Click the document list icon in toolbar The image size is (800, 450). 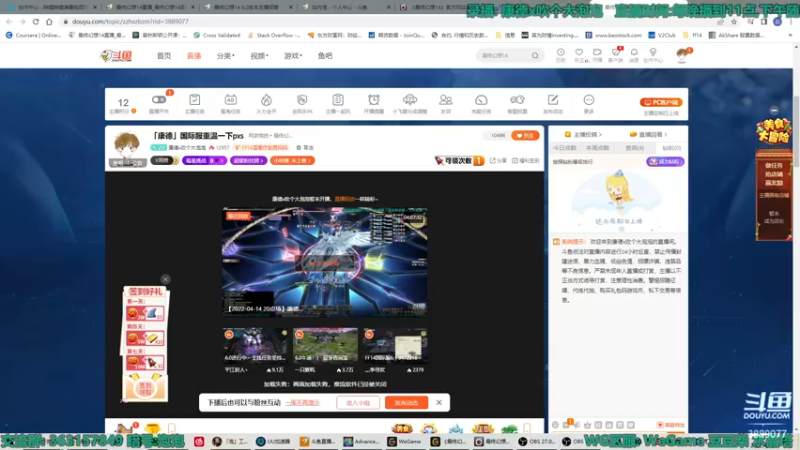click(x=338, y=99)
